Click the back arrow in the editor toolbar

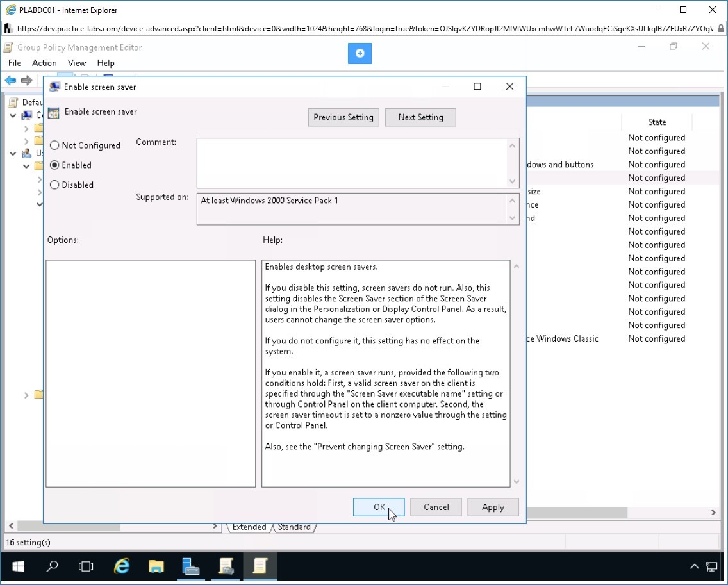click(x=10, y=80)
